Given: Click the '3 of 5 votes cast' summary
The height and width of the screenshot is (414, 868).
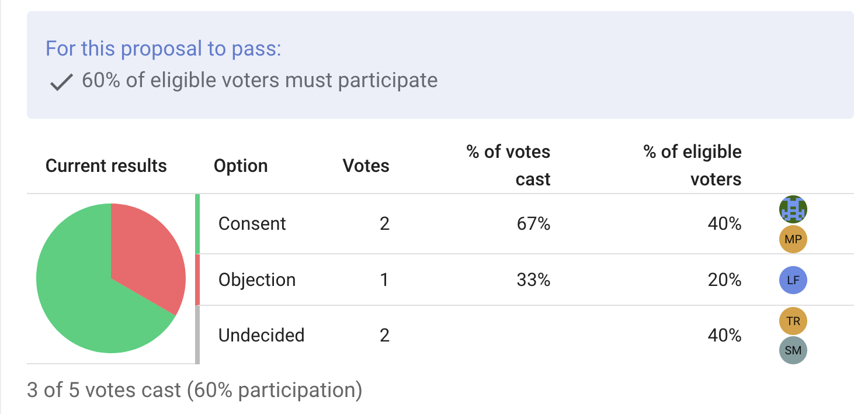Looking at the screenshot, I should 195,389.
